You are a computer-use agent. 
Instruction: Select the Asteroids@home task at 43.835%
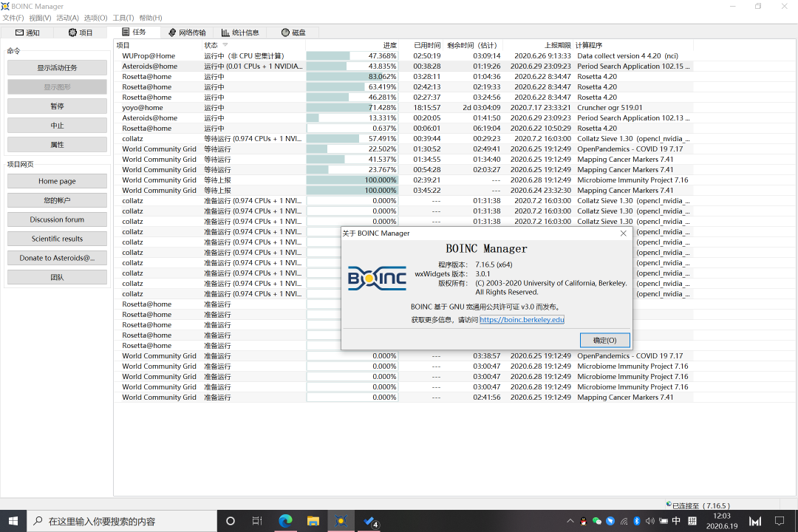pos(403,66)
